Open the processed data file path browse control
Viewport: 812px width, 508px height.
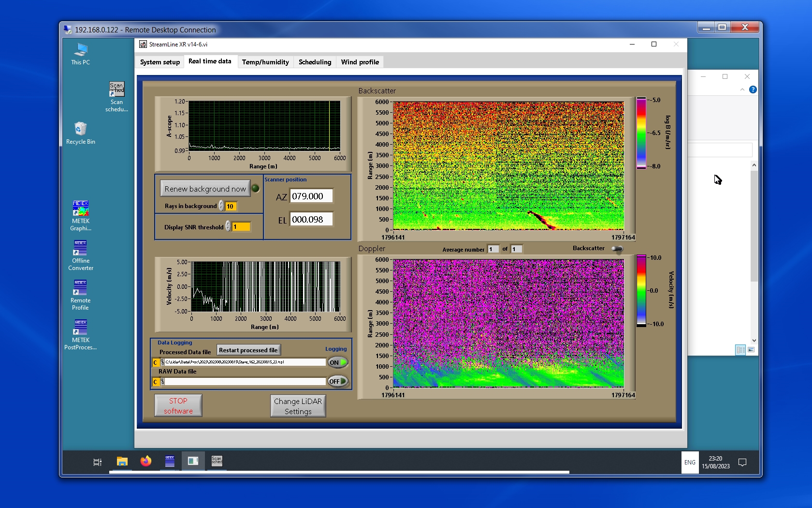coord(162,362)
